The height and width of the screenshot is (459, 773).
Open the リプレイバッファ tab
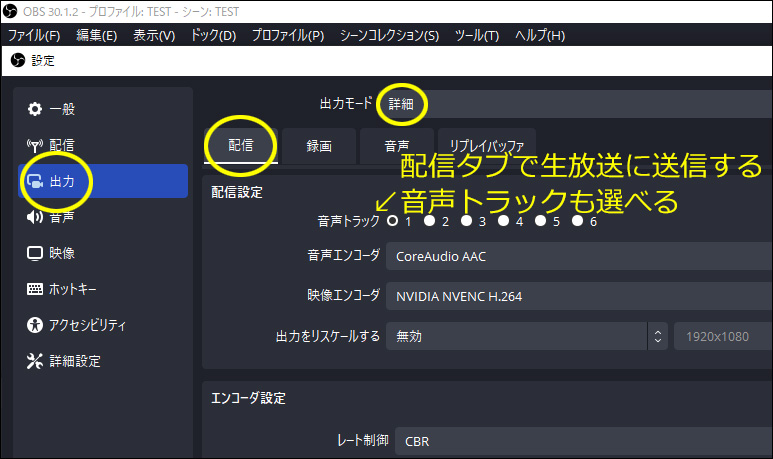[486, 146]
